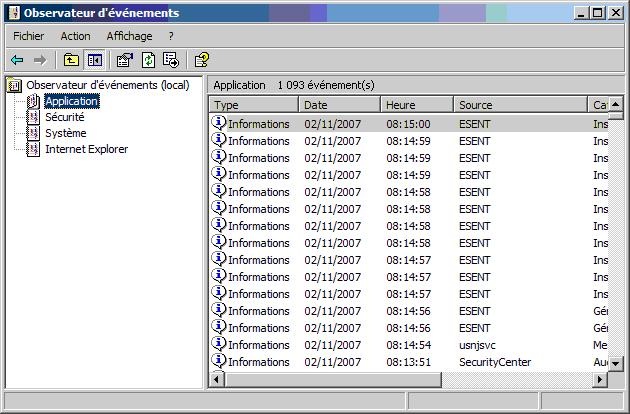
Task: Select the Système log in the tree
Action: tap(65, 133)
